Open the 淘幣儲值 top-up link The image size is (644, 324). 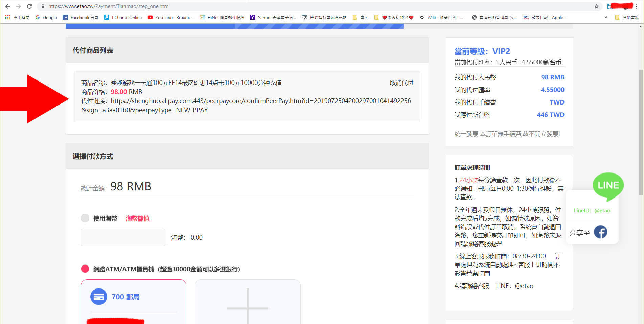(138, 218)
